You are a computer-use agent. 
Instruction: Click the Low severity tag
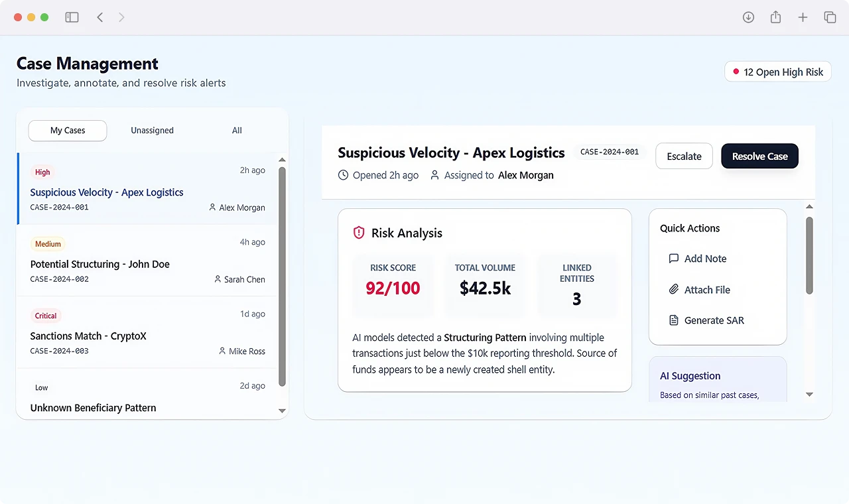coord(41,387)
